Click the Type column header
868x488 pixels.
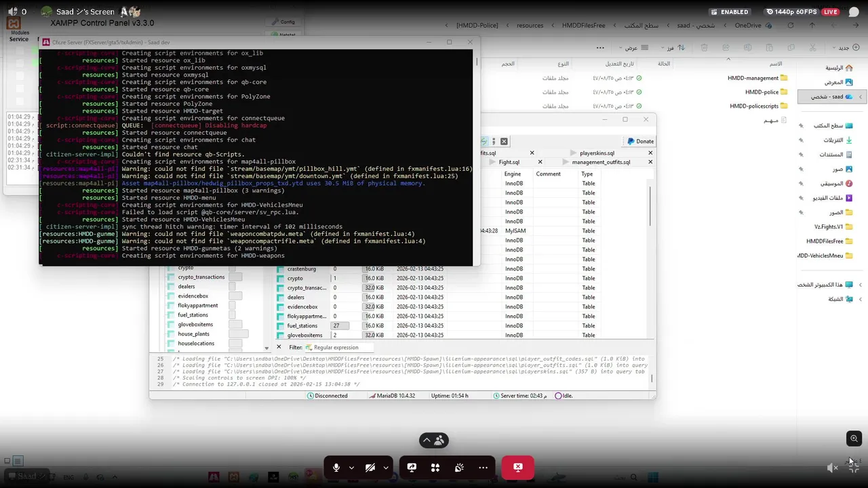pyautogui.click(x=587, y=174)
